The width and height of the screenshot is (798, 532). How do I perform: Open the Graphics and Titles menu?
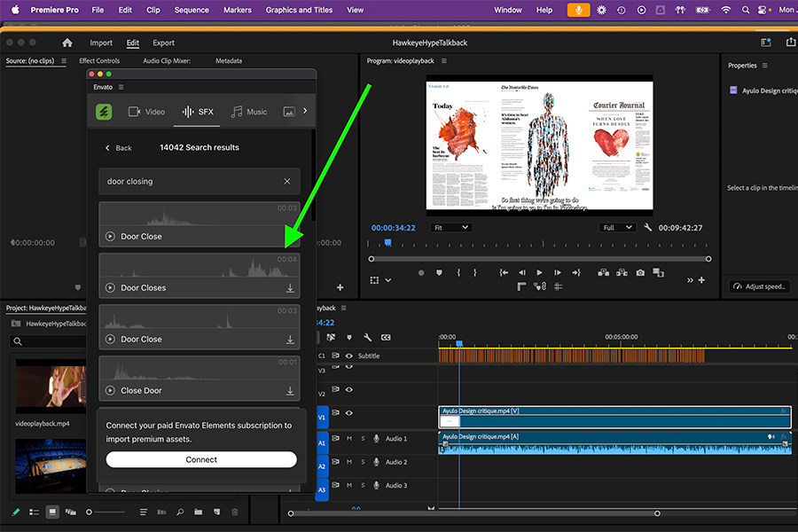coord(299,10)
